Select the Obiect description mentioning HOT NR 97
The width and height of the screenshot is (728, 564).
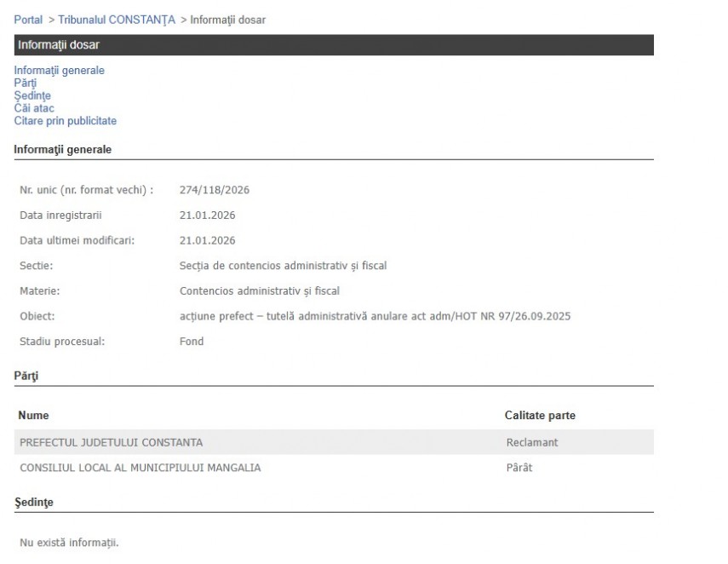click(x=375, y=316)
